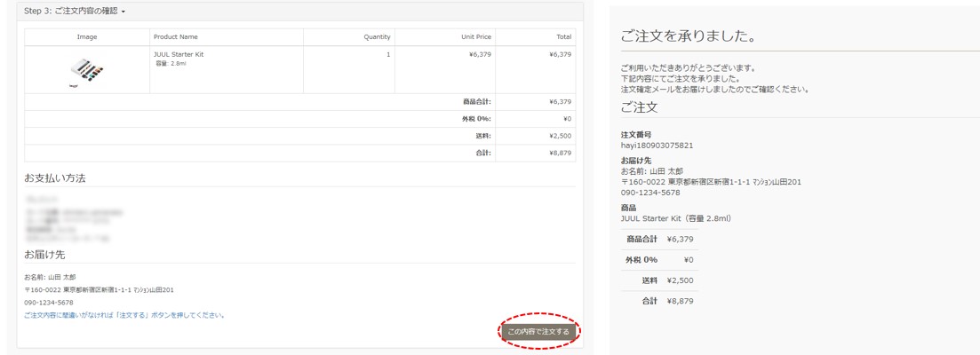
Task: Open the JUUL Starter Kit product thumbnail
Action: pos(87,71)
